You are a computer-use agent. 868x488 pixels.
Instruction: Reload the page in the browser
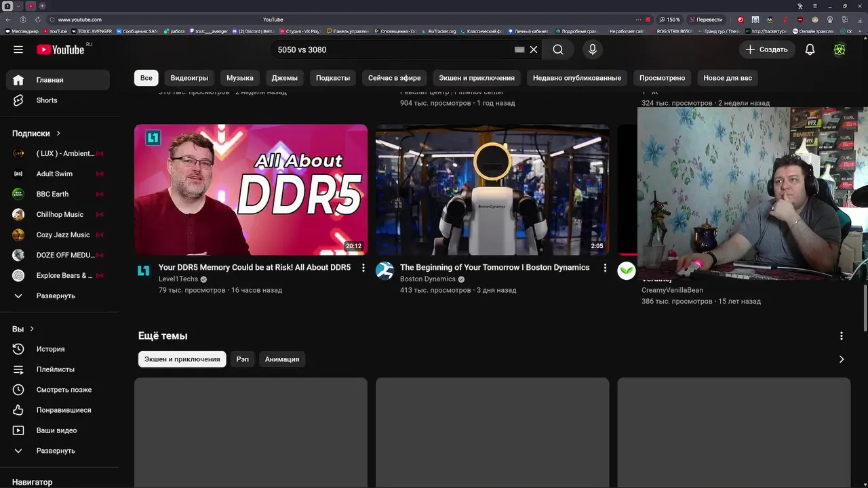37,20
